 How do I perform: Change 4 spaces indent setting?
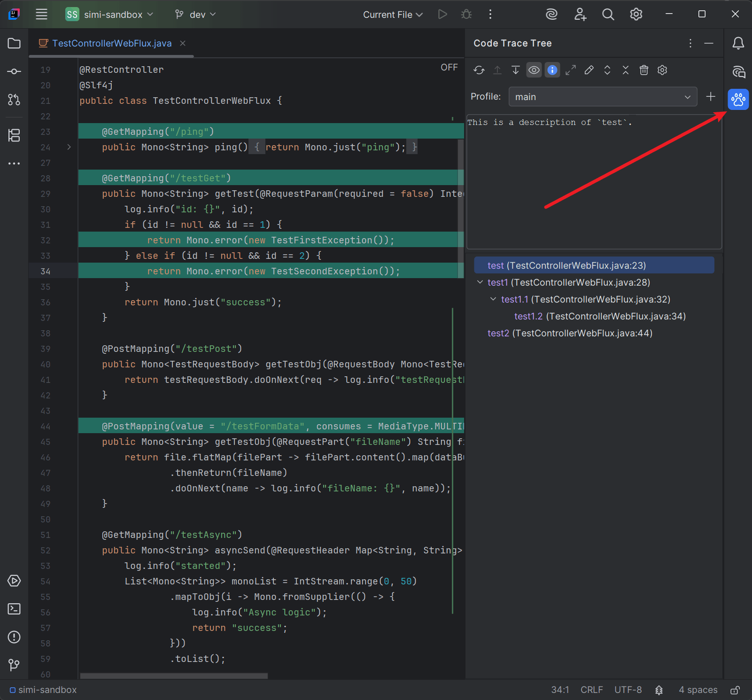tap(698, 690)
